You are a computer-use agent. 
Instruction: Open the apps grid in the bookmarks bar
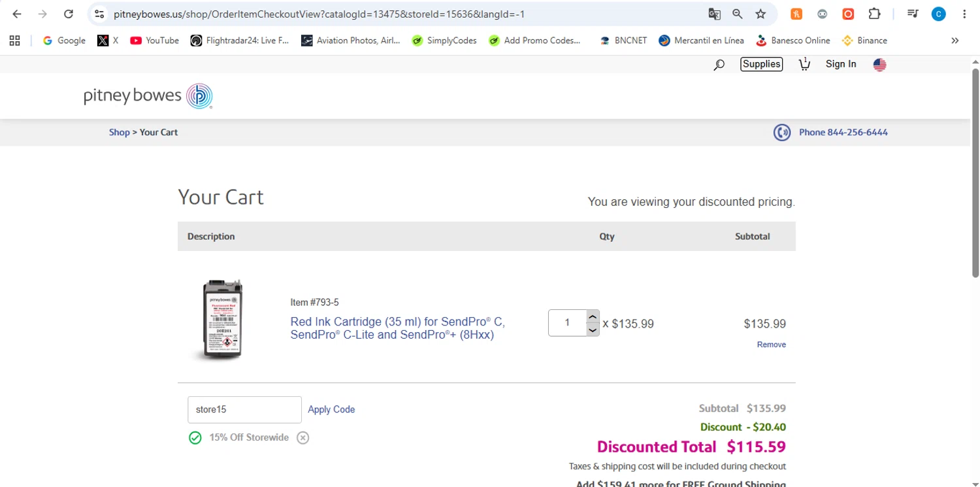click(15, 41)
